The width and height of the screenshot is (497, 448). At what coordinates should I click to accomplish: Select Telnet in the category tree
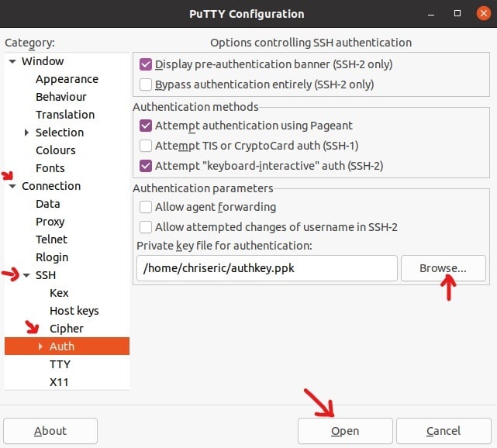coord(51,240)
